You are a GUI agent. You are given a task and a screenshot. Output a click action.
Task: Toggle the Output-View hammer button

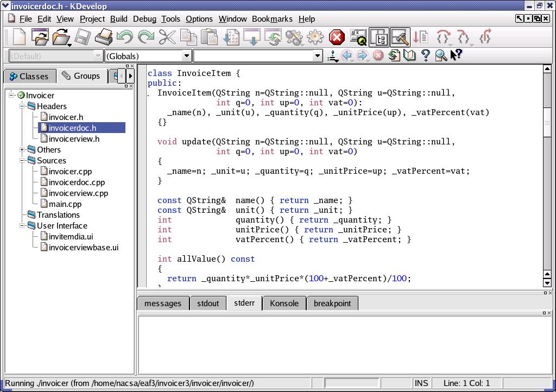pos(400,37)
